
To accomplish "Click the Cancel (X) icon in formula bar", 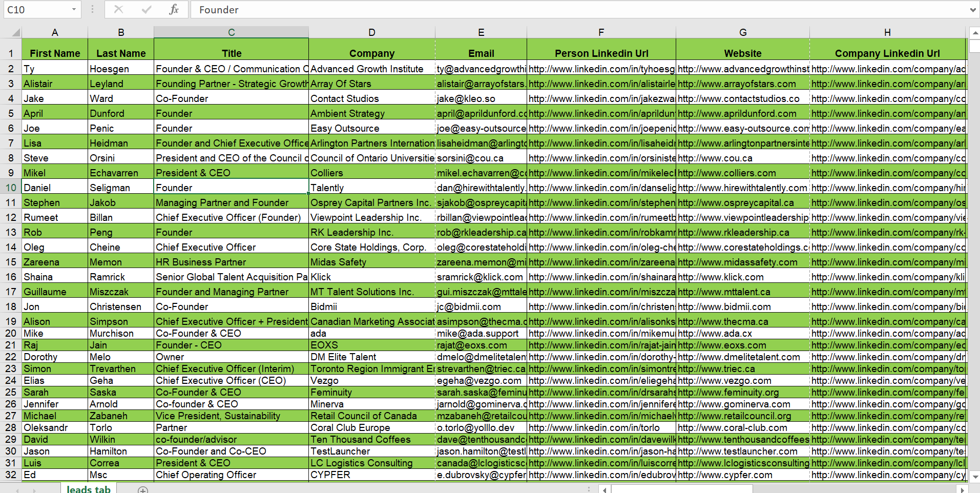I will (x=118, y=9).
